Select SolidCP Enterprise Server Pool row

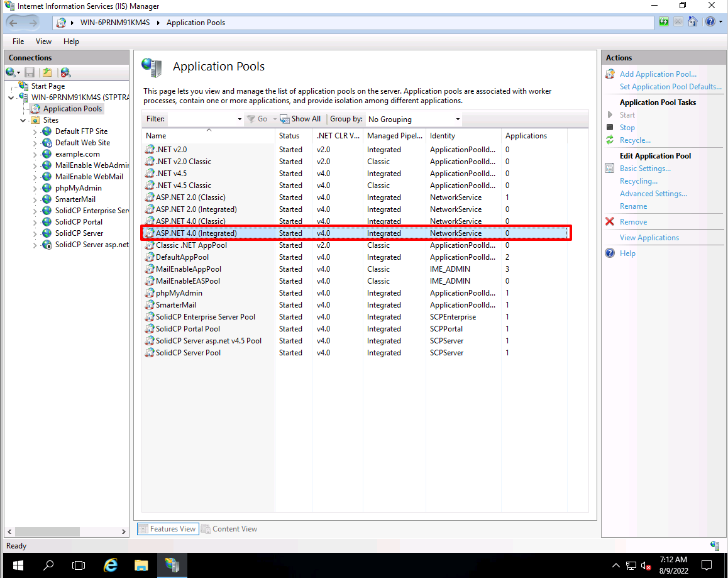click(356, 317)
